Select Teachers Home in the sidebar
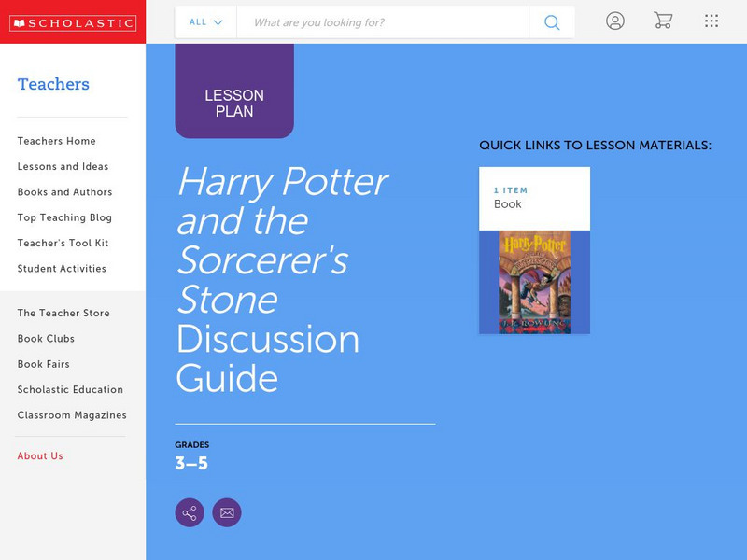This screenshot has height=560, width=747. point(55,141)
